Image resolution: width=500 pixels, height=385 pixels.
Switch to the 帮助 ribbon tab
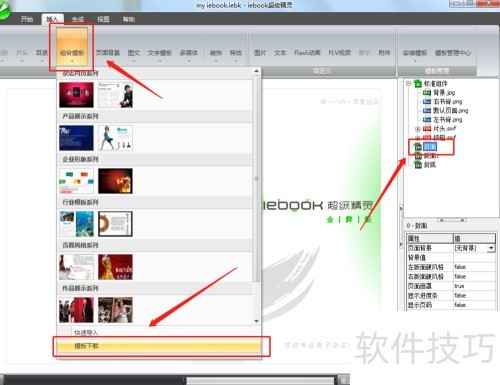[129, 19]
